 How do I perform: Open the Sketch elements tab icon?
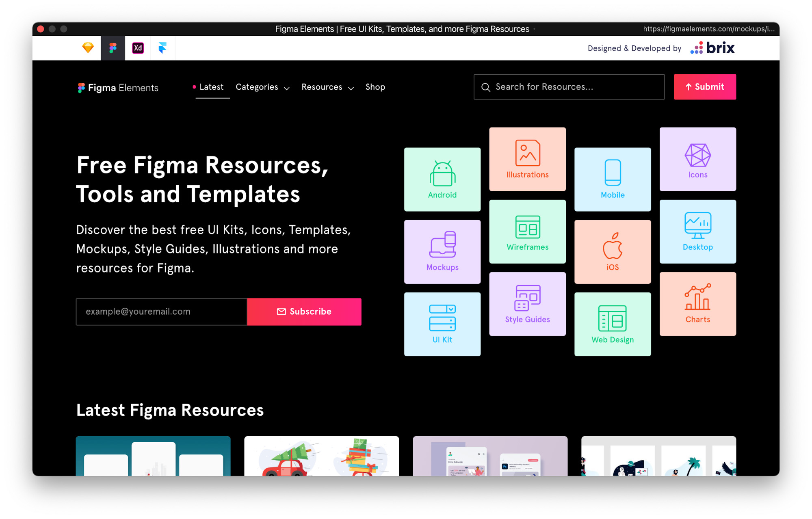tap(88, 48)
